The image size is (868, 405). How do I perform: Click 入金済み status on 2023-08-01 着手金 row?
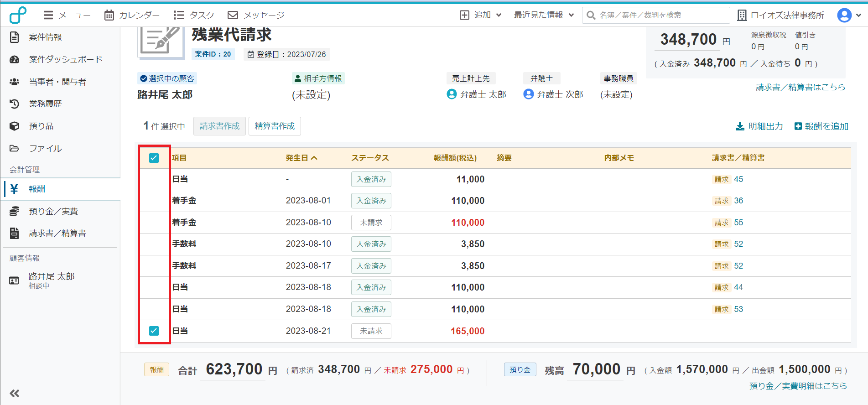point(371,201)
